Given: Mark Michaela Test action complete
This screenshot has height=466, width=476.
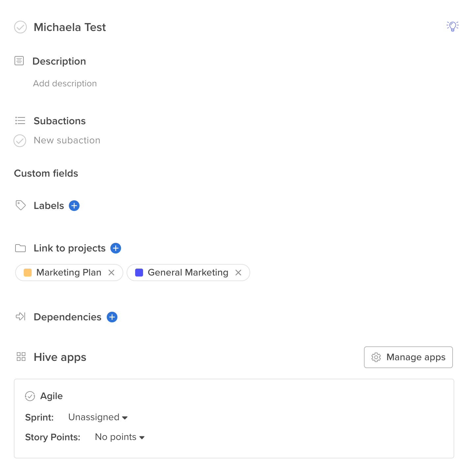Looking at the screenshot, I should (20, 27).
